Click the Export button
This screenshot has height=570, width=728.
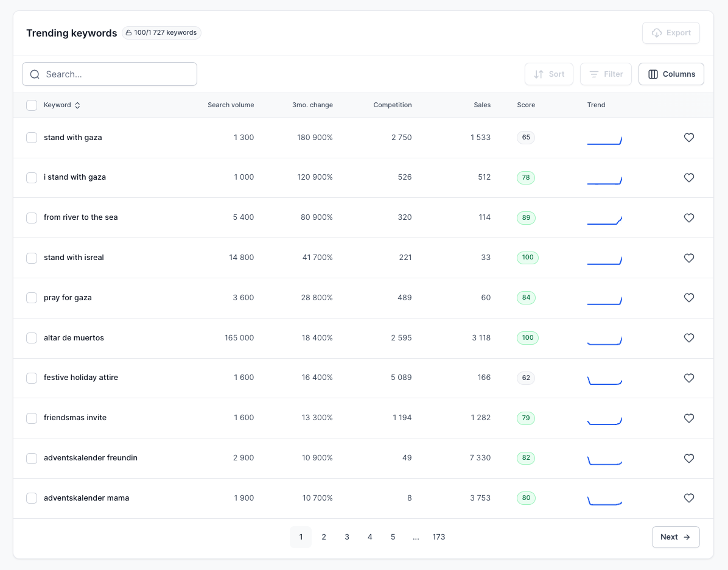click(670, 33)
